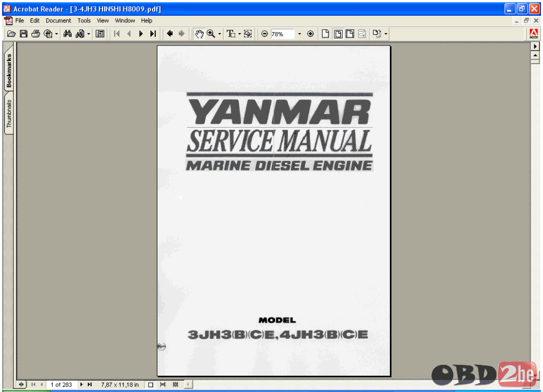Viewport: 543px width, 392px height.
Task: Select Continuous page layout in the status bar
Action: (163, 384)
